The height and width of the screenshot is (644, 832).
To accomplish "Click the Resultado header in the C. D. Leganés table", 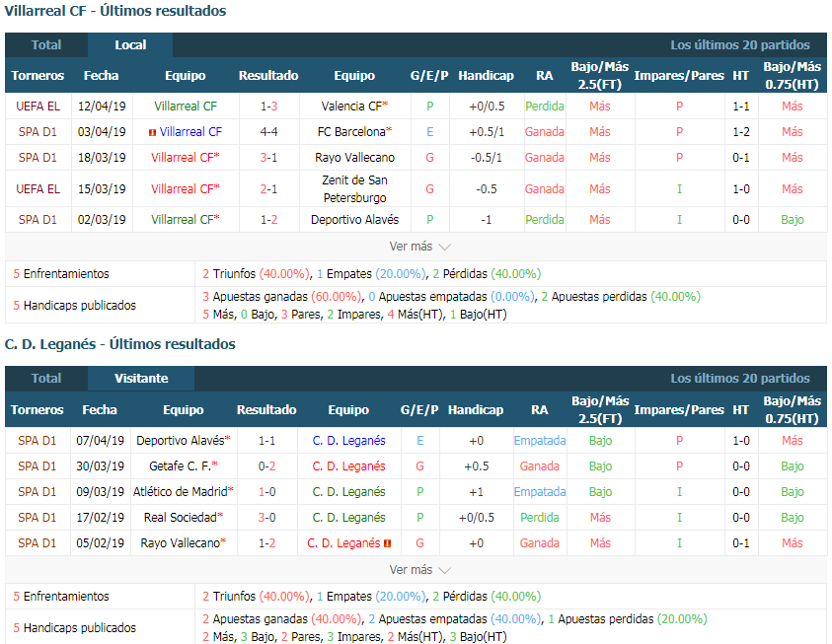I will pos(266,409).
